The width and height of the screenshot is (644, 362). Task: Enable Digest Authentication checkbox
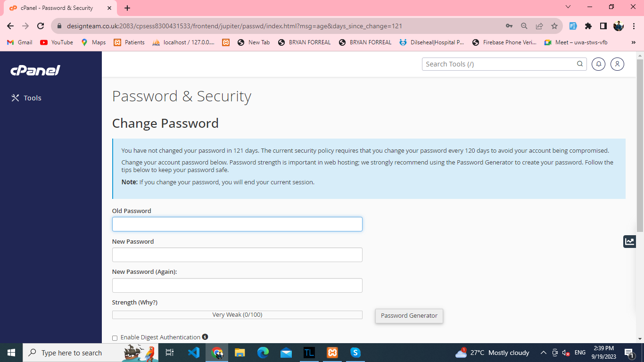pyautogui.click(x=115, y=338)
